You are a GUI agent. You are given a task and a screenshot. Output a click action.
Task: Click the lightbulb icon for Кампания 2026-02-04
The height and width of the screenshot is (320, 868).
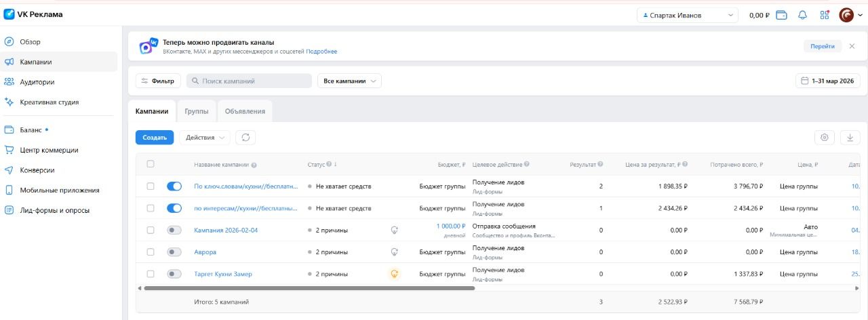pyautogui.click(x=394, y=230)
